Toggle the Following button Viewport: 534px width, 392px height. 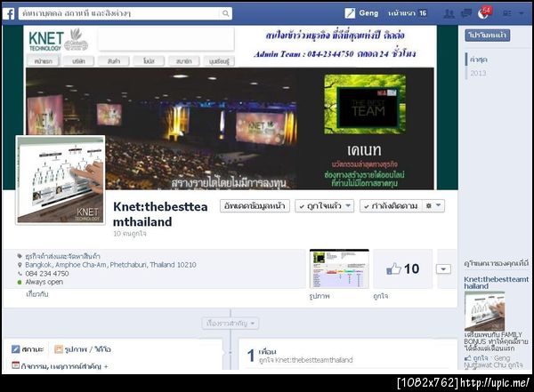(x=391, y=206)
